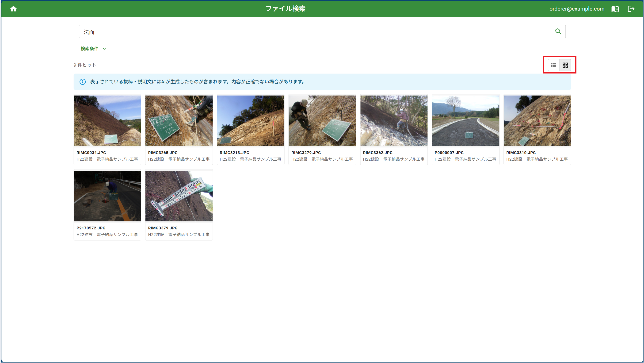Open the RIMG3362.JPG thumbnail image

[x=394, y=121]
